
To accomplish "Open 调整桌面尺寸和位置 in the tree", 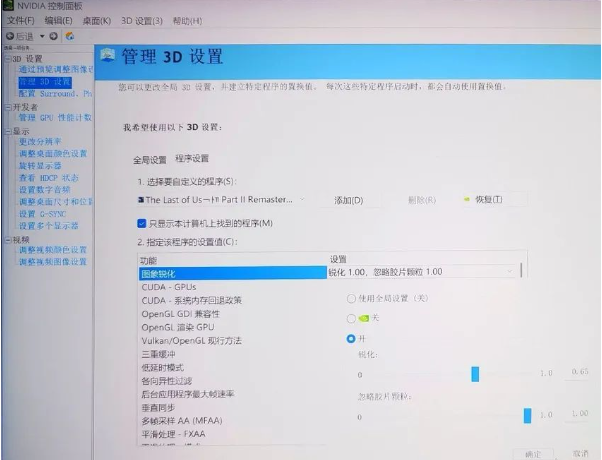I will 56,202.
